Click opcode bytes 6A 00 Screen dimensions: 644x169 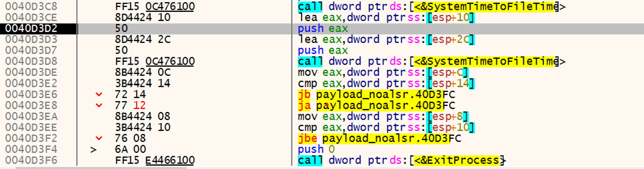coord(130,149)
